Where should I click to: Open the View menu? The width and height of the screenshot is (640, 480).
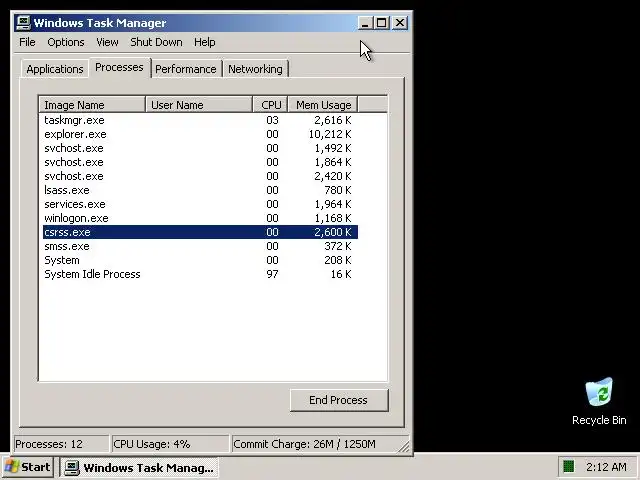click(107, 42)
